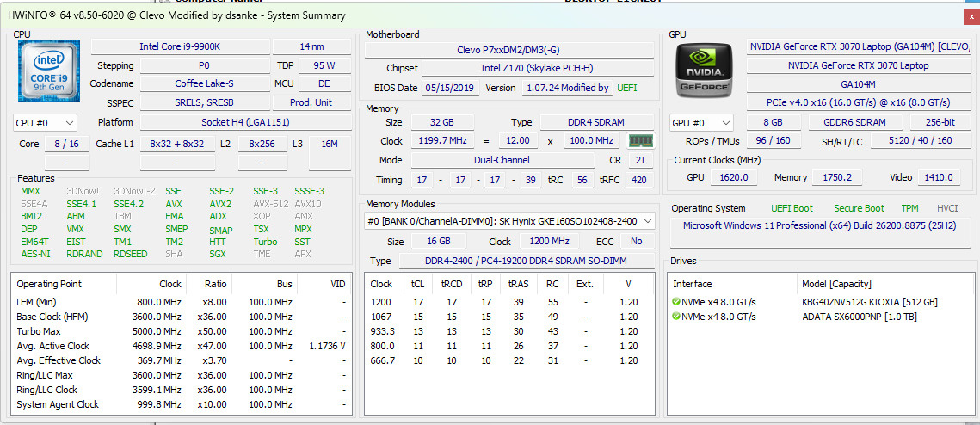Click the 8 / 16 core count value
980x425 pixels.
(67, 144)
